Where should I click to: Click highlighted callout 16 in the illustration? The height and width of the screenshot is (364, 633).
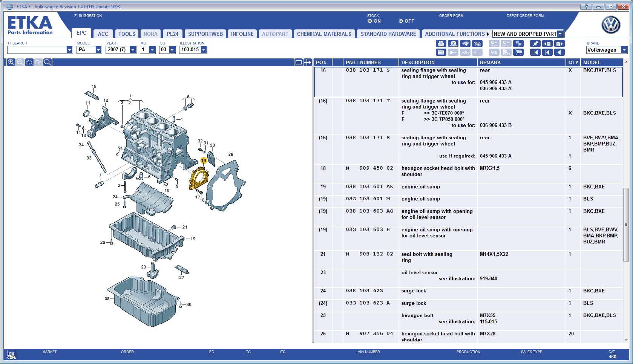[204, 161]
